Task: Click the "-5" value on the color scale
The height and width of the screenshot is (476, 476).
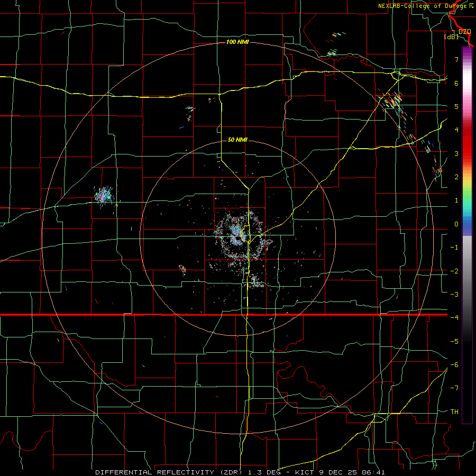Action: (454, 341)
